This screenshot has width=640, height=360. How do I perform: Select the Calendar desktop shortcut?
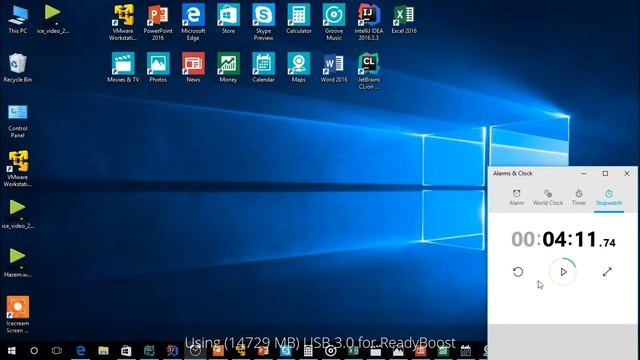263,68
